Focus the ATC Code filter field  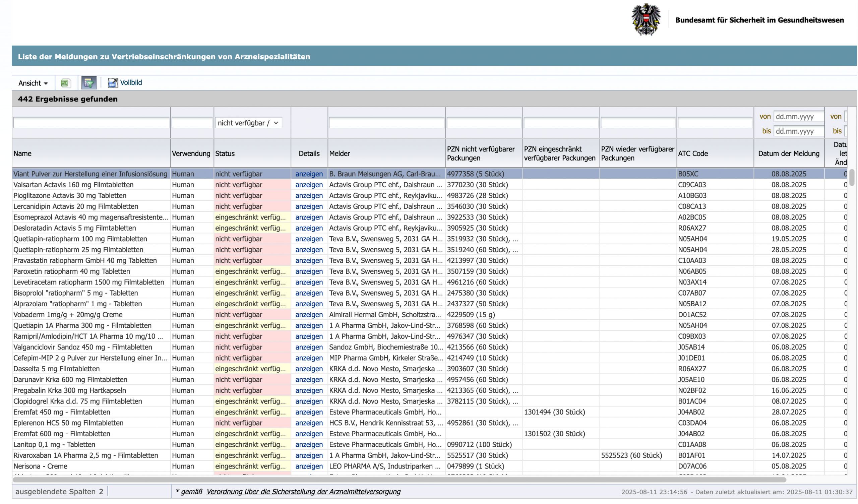715,123
